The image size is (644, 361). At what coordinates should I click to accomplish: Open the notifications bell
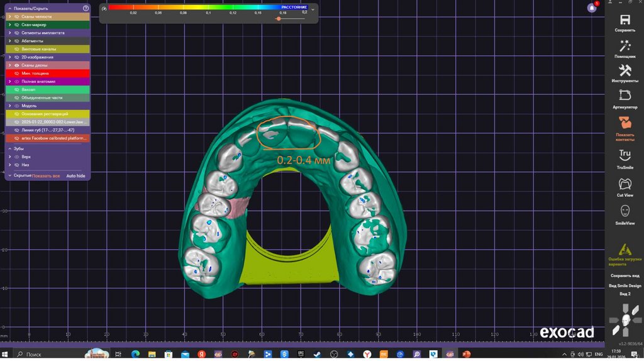pos(592,8)
